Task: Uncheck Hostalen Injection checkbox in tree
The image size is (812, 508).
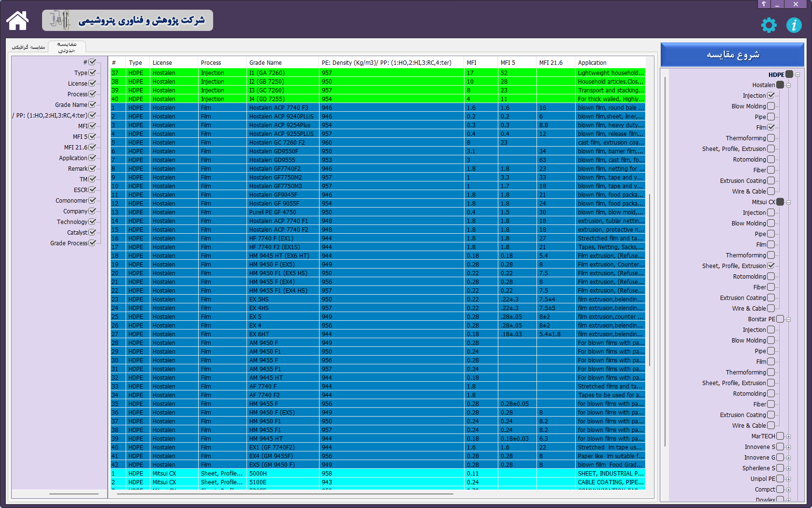Action: pyautogui.click(x=771, y=95)
